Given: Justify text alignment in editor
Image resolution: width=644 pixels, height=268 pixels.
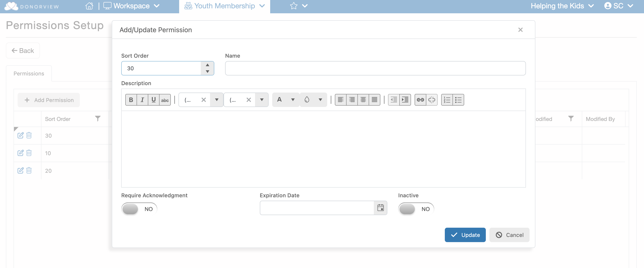Looking at the screenshot, I should (374, 100).
